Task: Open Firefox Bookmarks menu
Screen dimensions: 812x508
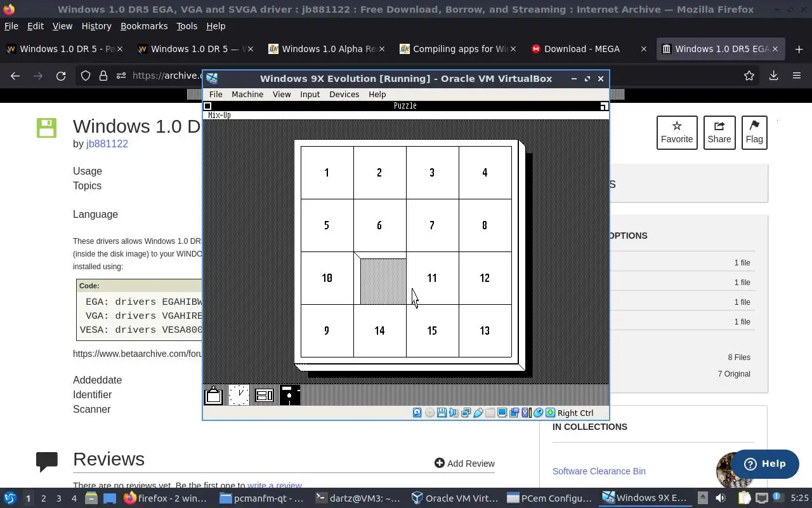Action: pyautogui.click(x=144, y=26)
